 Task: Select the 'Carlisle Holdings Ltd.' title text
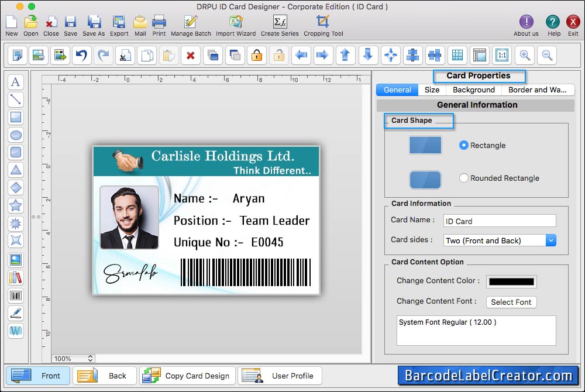pyautogui.click(x=223, y=156)
